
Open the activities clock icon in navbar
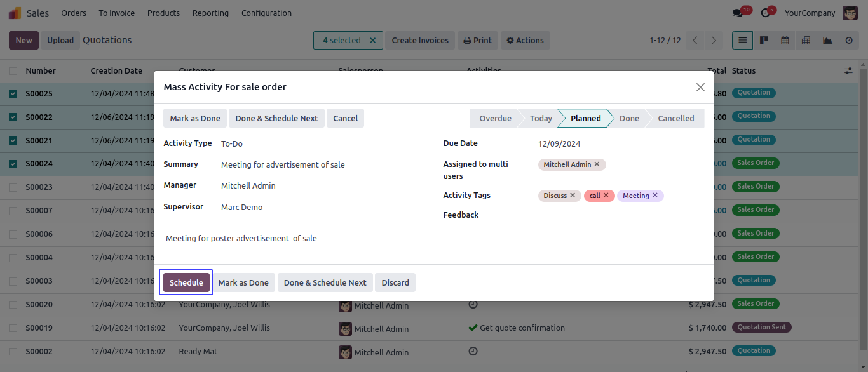click(x=764, y=13)
